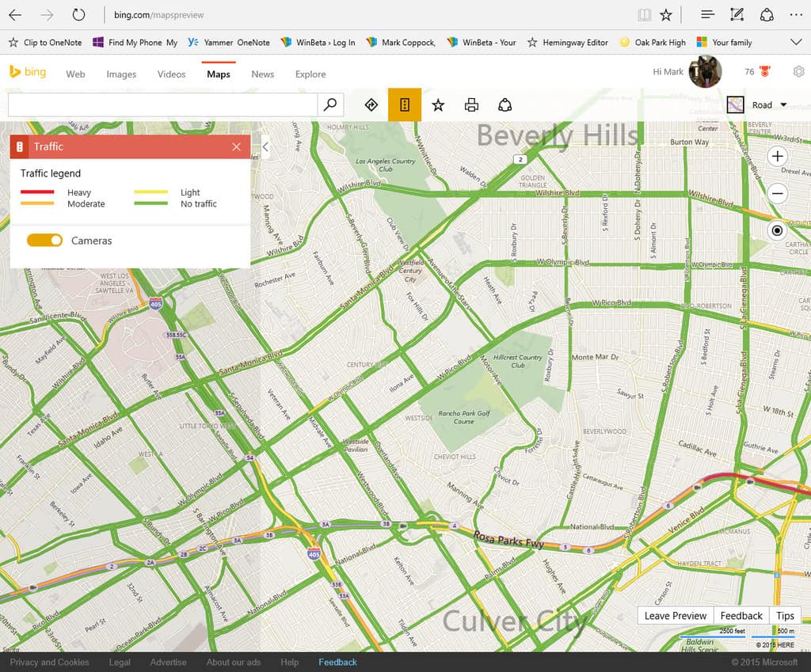Viewport: 811px width, 672px height.
Task: Click the Culver City map label
Action: (515, 621)
